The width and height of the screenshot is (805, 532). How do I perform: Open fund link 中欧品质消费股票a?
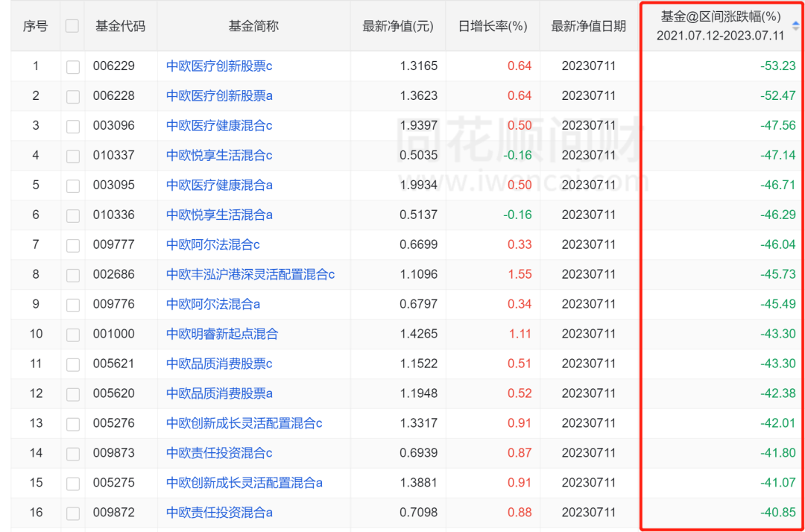tap(219, 393)
